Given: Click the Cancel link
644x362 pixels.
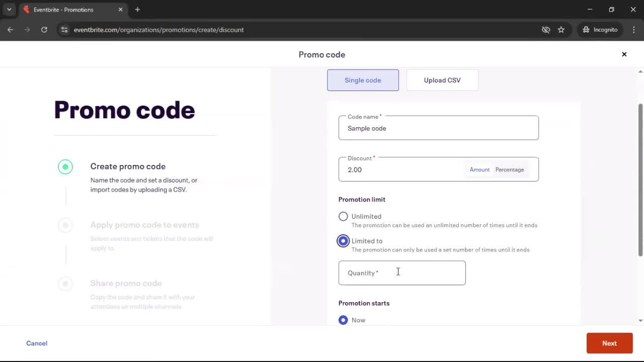Looking at the screenshot, I should (37, 343).
